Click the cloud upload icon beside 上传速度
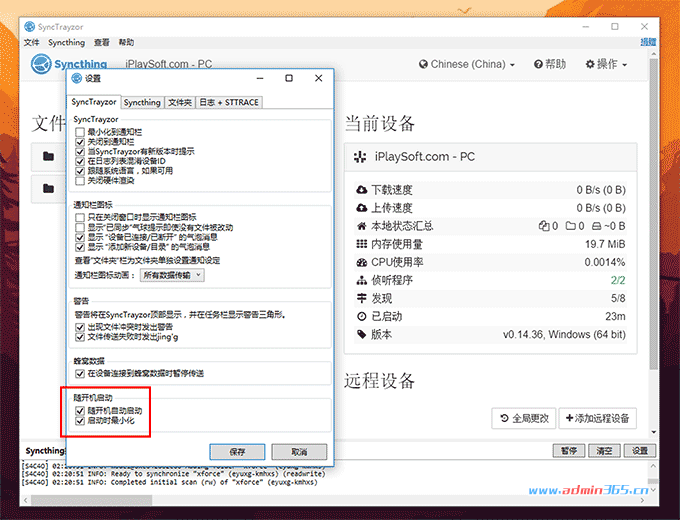The image size is (680, 520). tap(362, 208)
